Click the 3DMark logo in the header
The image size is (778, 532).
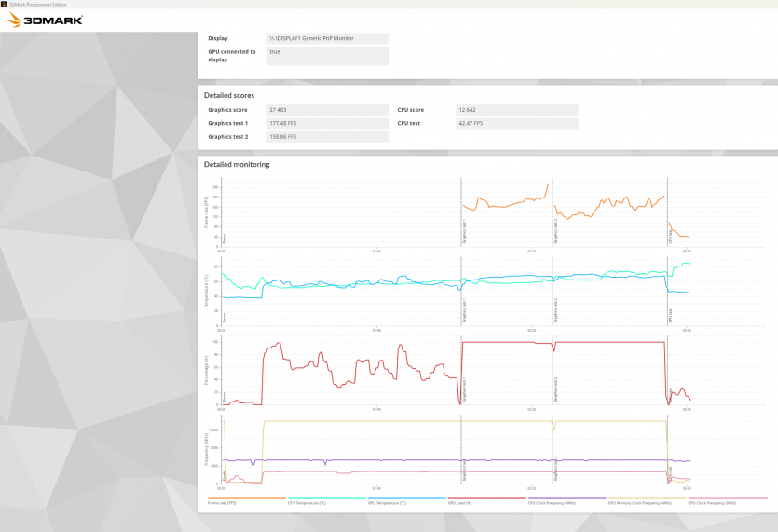tap(46, 20)
